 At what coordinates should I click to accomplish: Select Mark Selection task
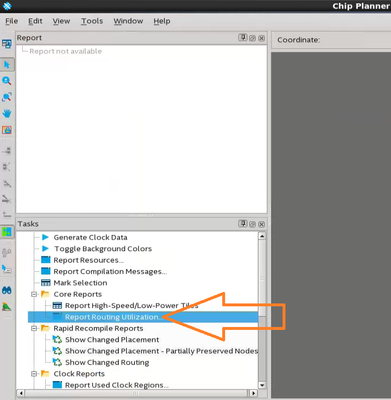click(x=80, y=283)
